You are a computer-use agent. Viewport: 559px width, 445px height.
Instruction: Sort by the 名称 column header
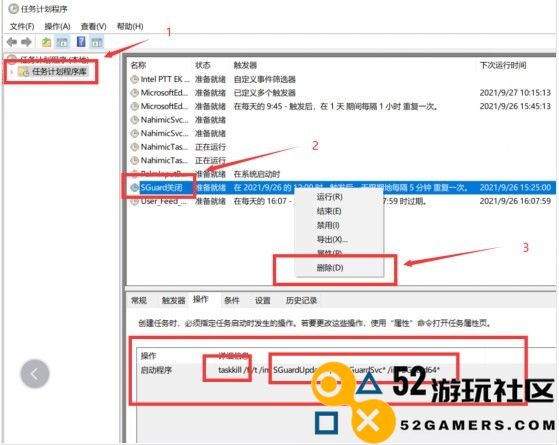pyautogui.click(x=138, y=65)
